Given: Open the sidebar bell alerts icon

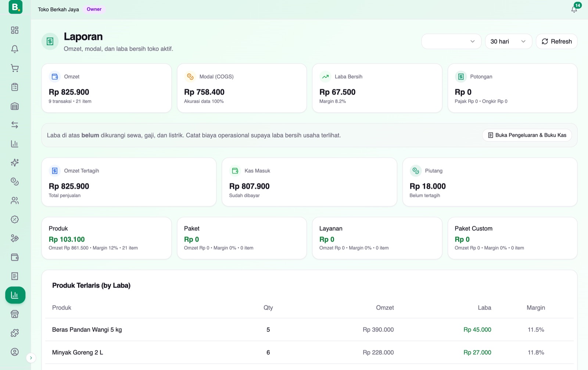Looking at the screenshot, I should tap(15, 49).
